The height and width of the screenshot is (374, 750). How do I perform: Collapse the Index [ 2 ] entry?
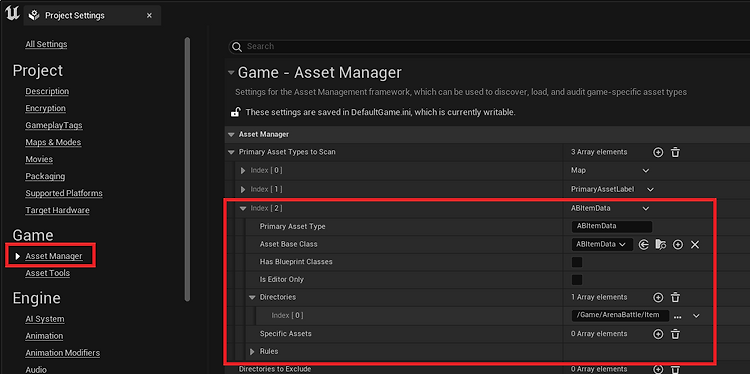243,209
